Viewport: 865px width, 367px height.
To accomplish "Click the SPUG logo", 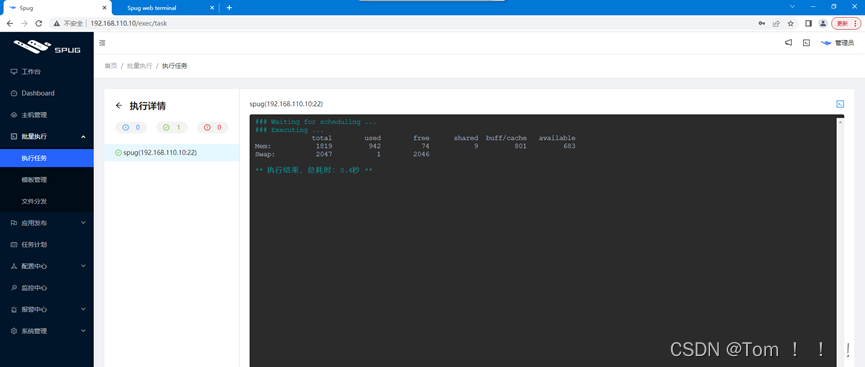I will pos(47,47).
